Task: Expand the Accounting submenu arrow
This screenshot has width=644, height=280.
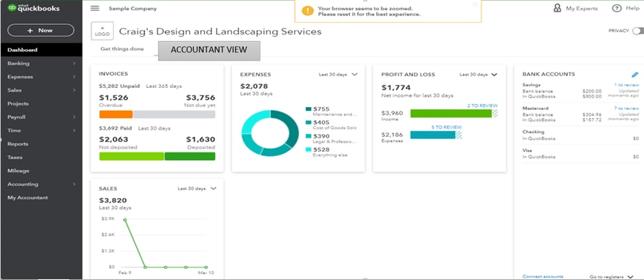Action: [x=74, y=184]
